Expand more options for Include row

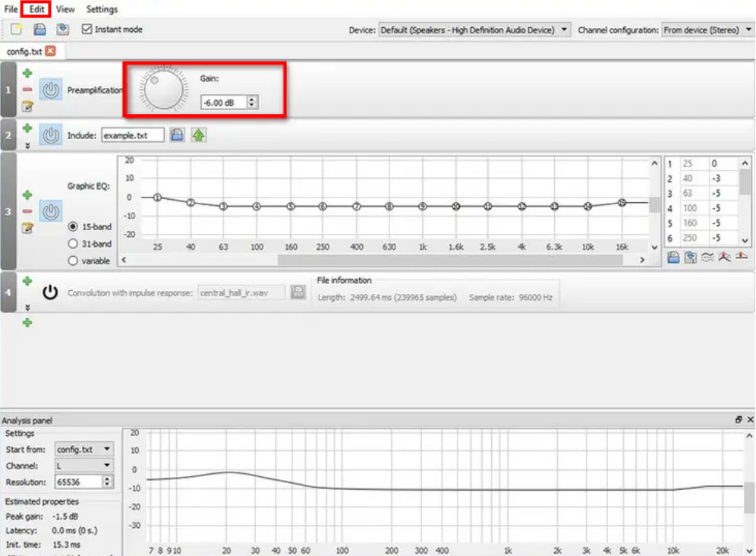pyautogui.click(x=27, y=145)
